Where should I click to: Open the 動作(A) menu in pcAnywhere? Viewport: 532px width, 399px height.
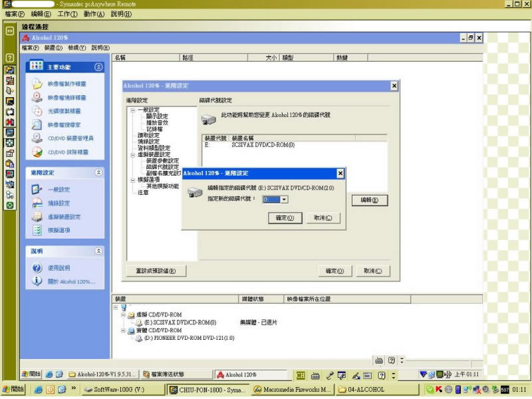pyautogui.click(x=94, y=14)
